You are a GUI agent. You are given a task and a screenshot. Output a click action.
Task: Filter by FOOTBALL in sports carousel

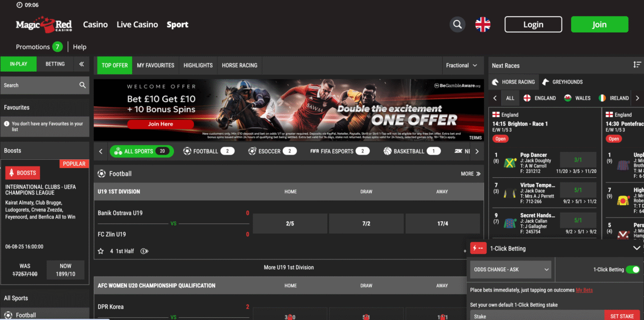click(209, 151)
